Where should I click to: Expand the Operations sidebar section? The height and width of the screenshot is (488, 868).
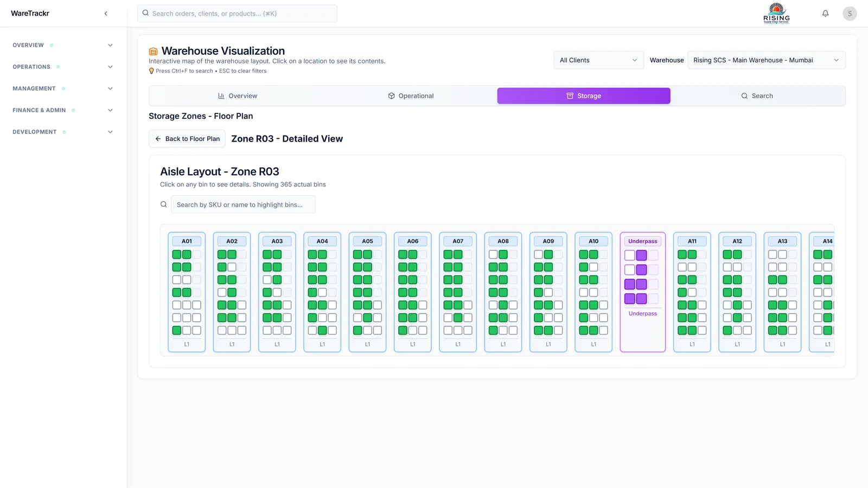(x=63, y=67)
